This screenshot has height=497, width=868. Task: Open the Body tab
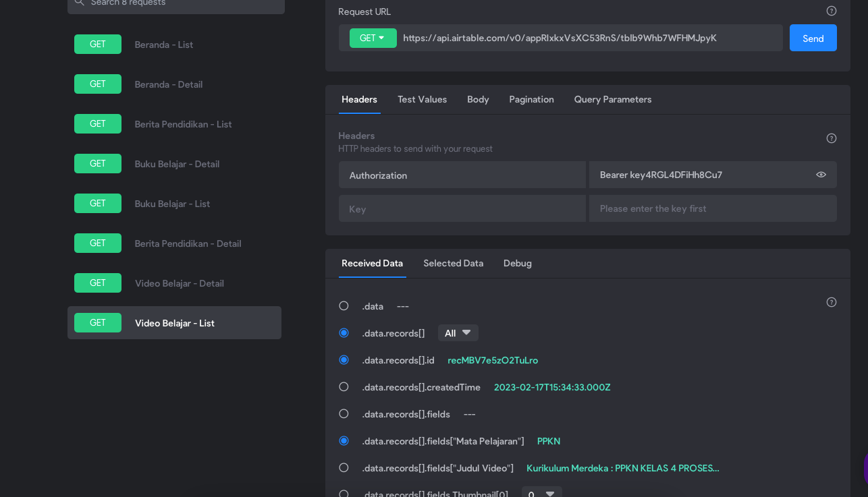[478, 99]
